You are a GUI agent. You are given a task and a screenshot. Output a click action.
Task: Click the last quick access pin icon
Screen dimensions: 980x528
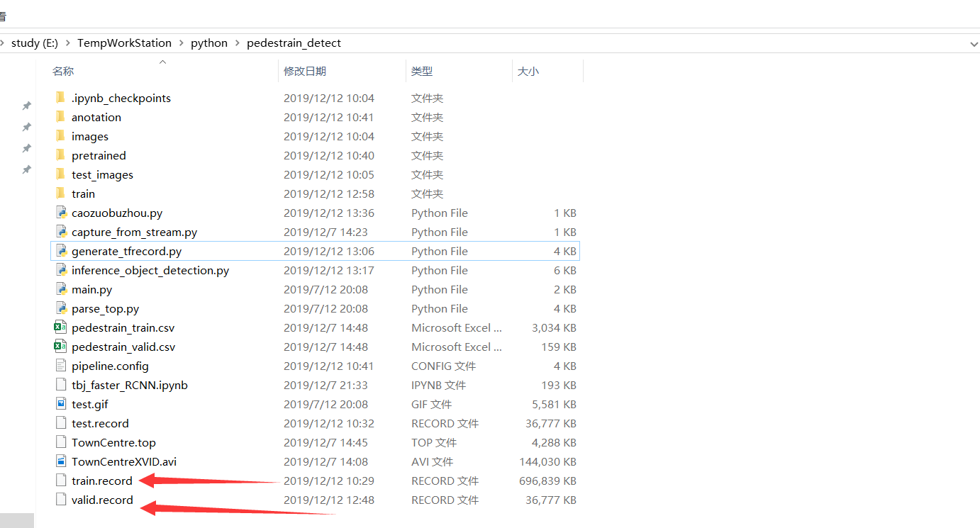click(x=26, y=169)
